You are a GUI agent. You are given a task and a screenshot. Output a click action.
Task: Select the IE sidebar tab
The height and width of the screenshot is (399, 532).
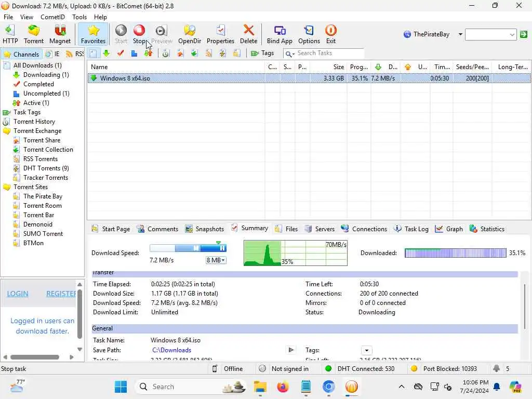53,54
